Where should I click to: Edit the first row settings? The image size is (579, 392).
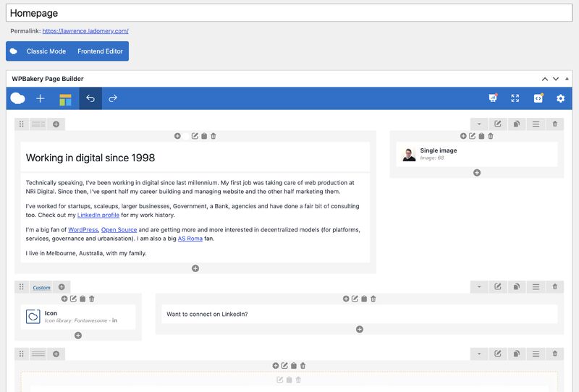pyautogui.click(x=498, y=124)
